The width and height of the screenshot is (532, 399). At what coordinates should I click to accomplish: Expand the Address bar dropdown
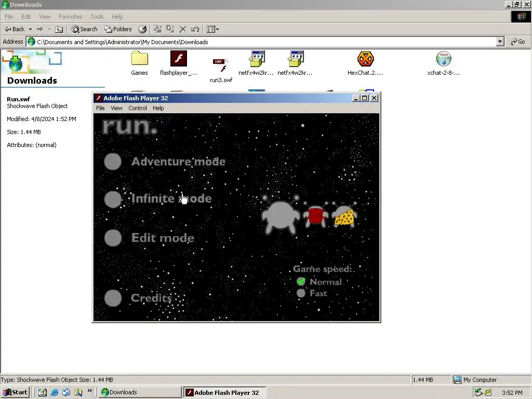500,42
